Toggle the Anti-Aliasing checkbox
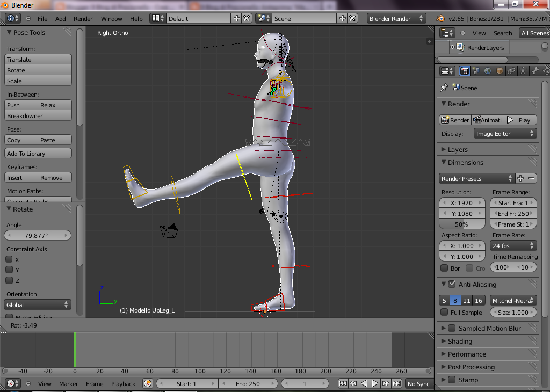The width and height of the screenshot is (550, 392). pyautogui.click(x=452, y=284)
